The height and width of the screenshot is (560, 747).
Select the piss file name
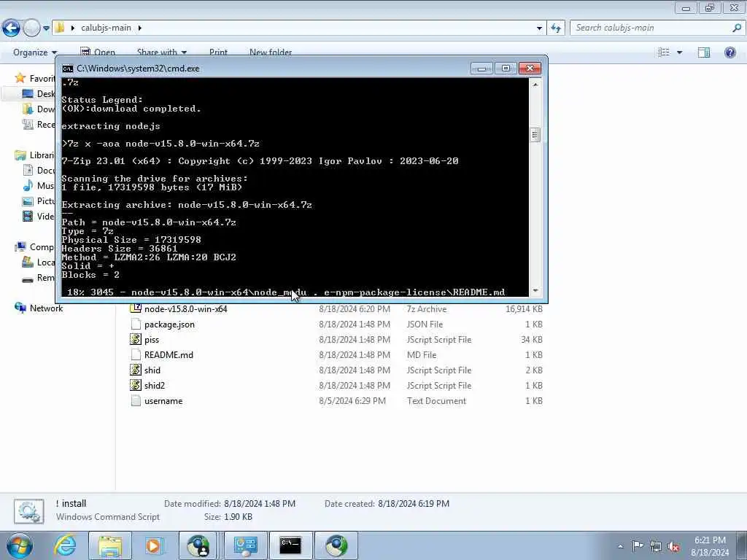[152, 340]
